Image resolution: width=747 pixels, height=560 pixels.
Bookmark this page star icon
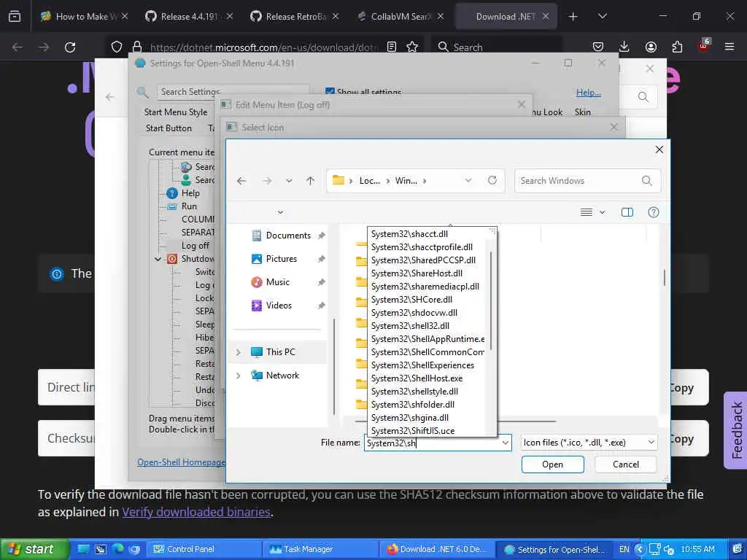pyautogui.click(x=412, y=47)
